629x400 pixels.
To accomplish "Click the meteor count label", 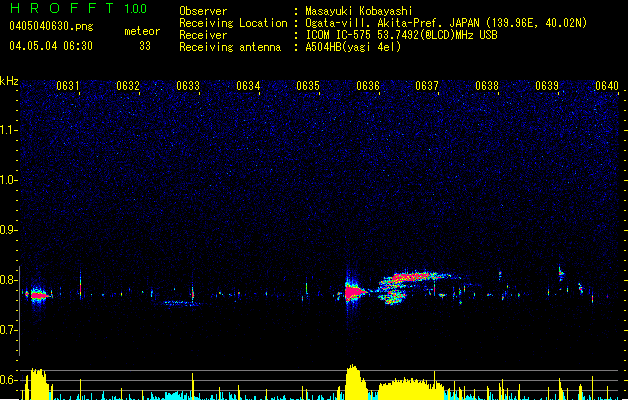I will click(x=142, y=31).
